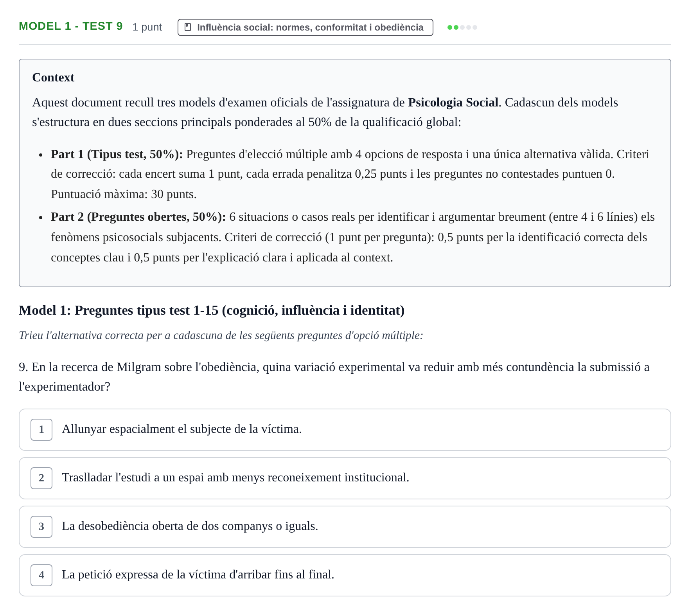Click 'Part 1 (Tipus test, 50%):' label
690x616 pixels.
[117, 154]
